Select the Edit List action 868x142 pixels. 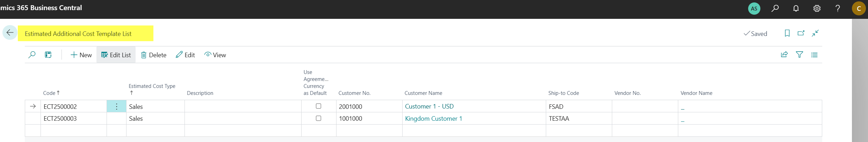(116, 55)
